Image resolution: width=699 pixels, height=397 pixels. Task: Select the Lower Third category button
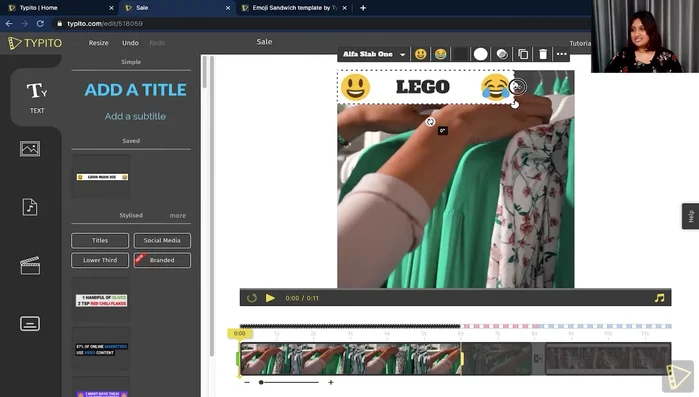[x=100, y=260]
